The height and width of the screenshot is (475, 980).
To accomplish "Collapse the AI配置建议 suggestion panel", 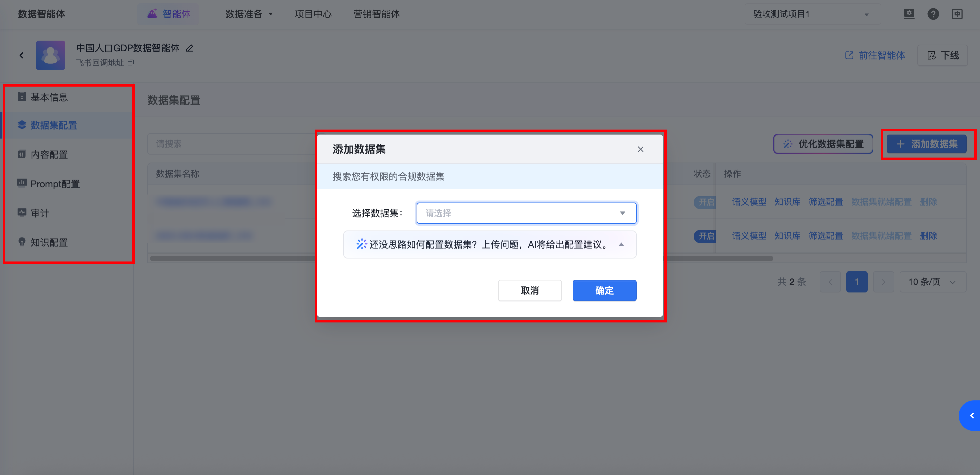I will pos(621,244).
